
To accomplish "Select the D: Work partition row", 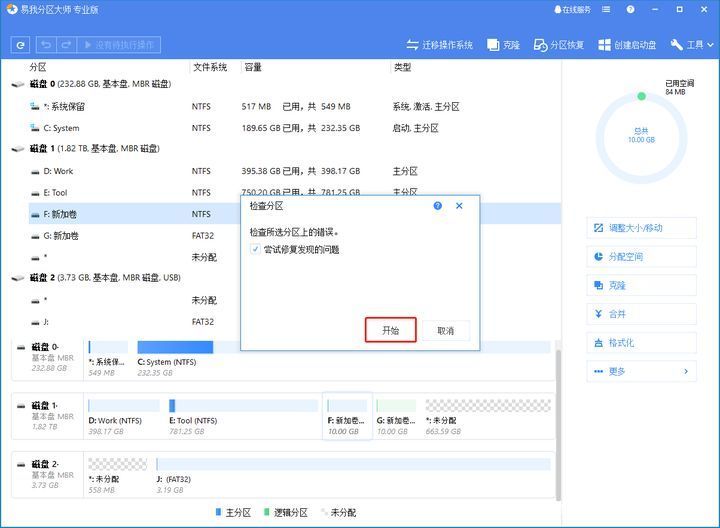I will [x=294, y=171].
